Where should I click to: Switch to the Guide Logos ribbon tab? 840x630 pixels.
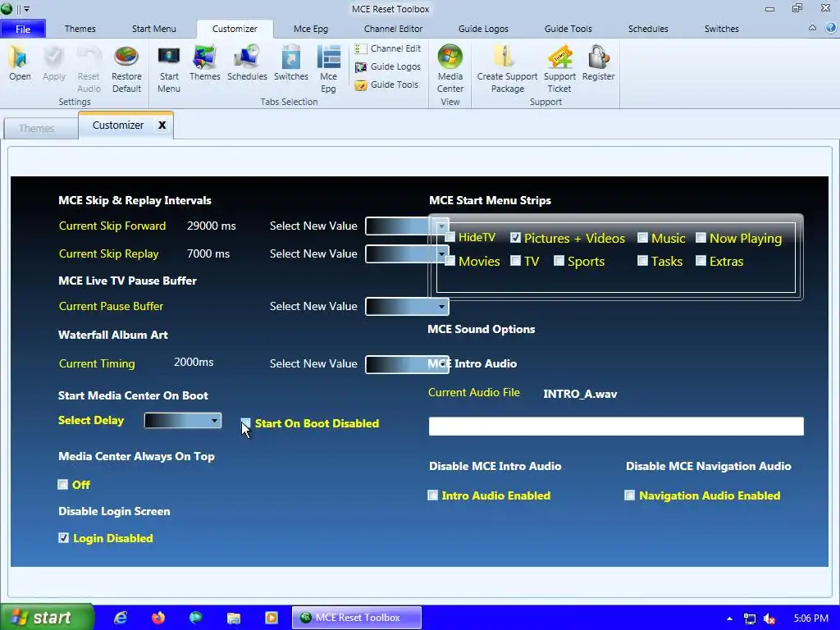coord(483,29)
